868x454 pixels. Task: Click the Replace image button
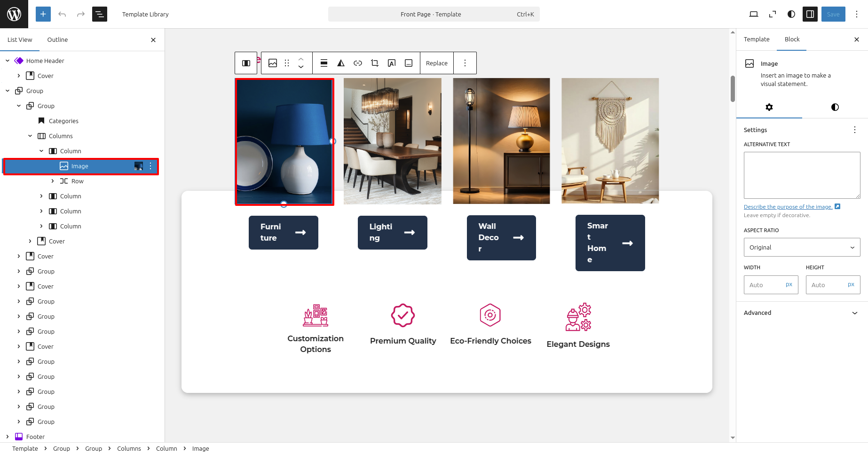tap(437, 63)
